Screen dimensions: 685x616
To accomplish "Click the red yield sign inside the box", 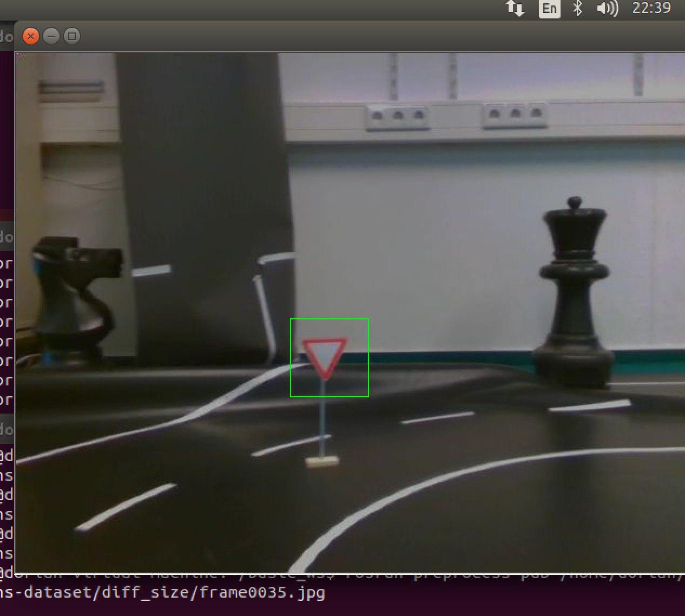I will point(324,357).
